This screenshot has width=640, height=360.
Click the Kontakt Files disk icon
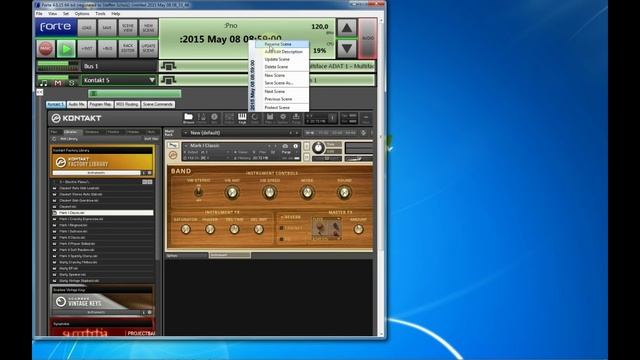[x=269, y=118]
